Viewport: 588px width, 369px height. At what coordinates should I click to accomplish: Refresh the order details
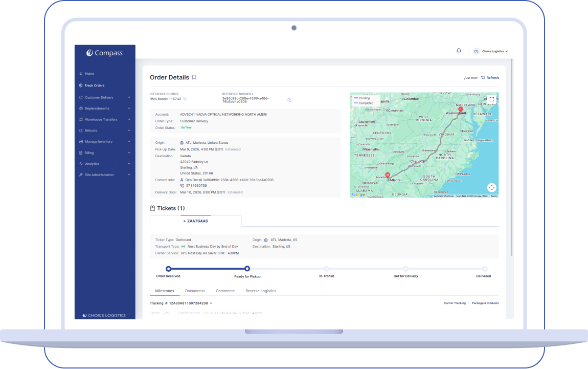[x=490, y=78]
